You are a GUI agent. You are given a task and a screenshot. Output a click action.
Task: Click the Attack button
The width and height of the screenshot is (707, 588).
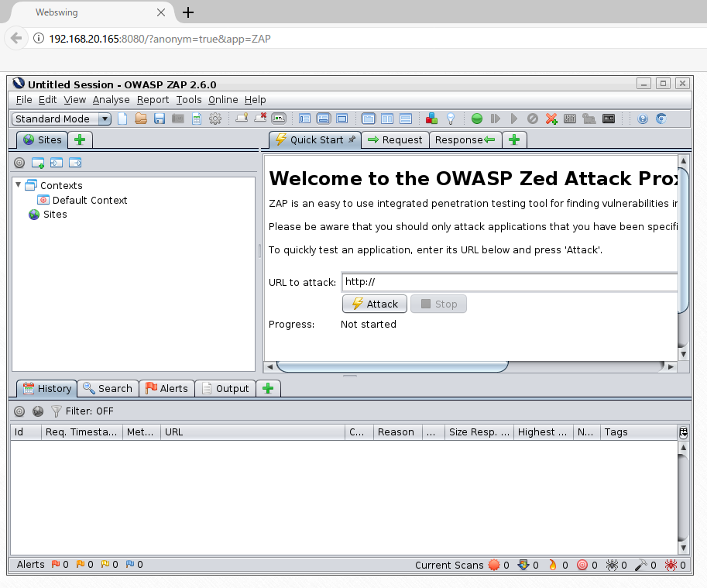pos(375,304)
